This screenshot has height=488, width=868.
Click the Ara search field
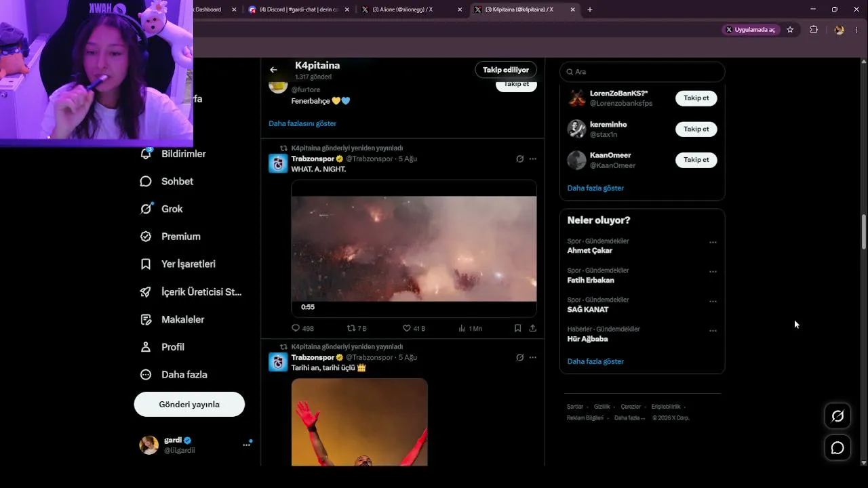pos(642,72)
